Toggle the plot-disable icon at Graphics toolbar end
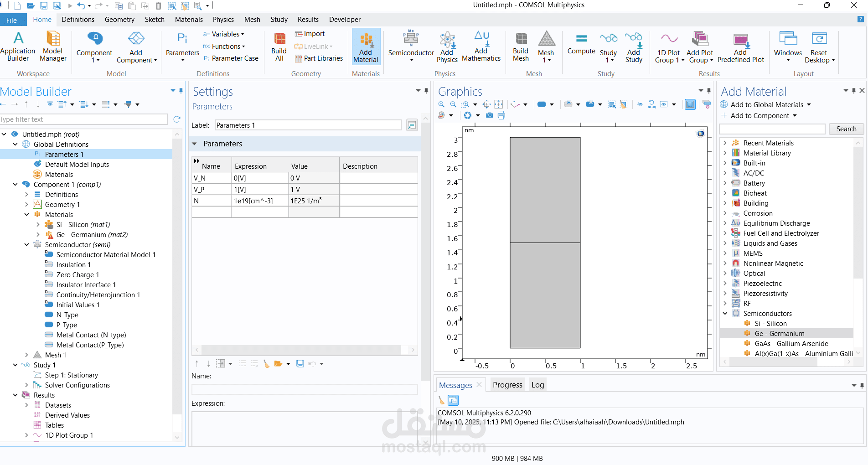Image resolution: width=868 pixels, height=465 pixels. [x=707, y=104]
